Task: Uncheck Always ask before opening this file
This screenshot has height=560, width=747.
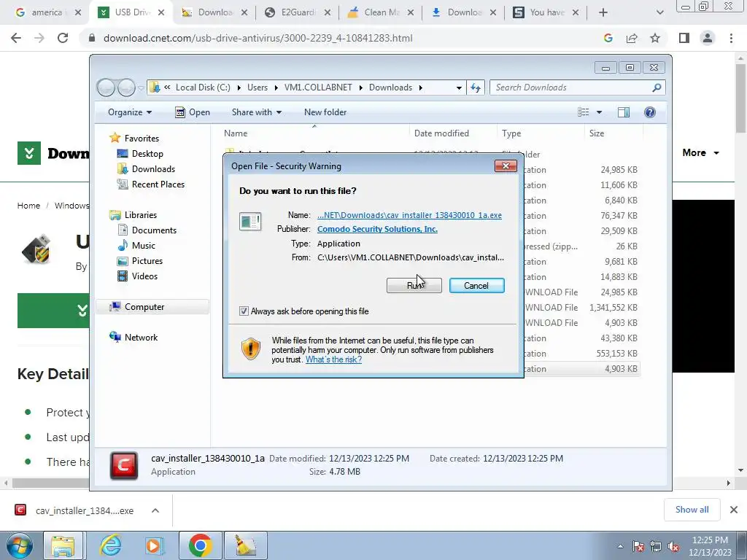Action: coord(244,311)
